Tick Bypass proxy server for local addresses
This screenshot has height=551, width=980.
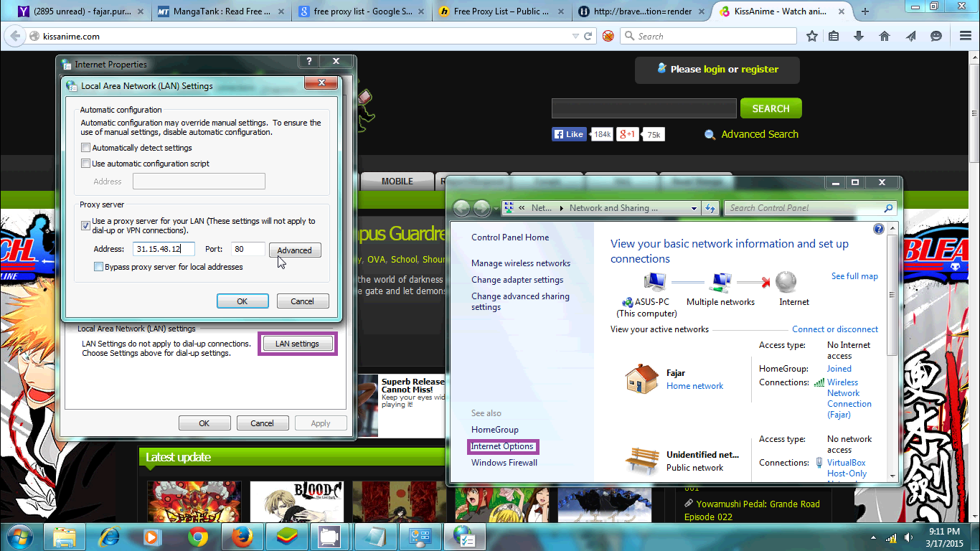click(x=99, y=267)
